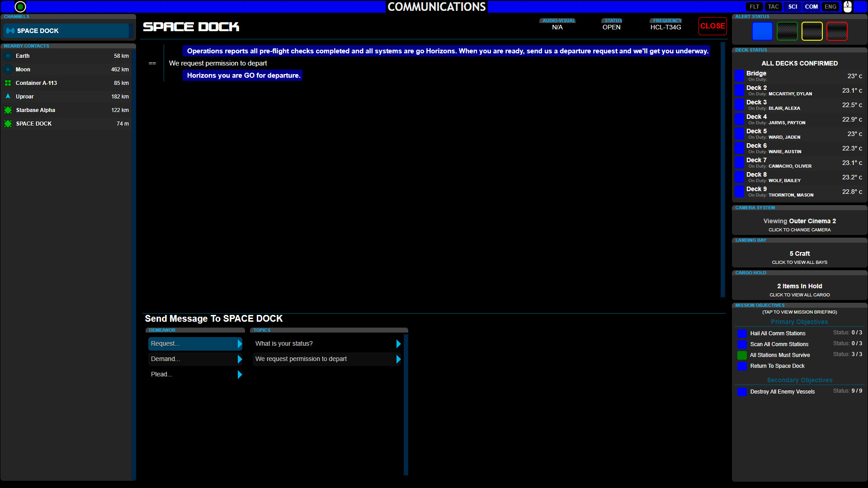Trigger red alert status
Image resolution: width=868 pixels, height=488 pixels.
pos(836,31)
